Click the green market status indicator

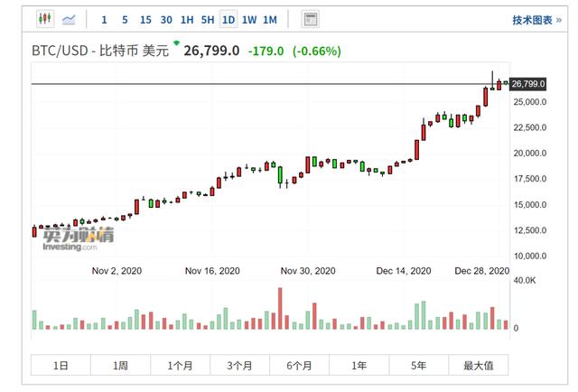tap(177, 43)
